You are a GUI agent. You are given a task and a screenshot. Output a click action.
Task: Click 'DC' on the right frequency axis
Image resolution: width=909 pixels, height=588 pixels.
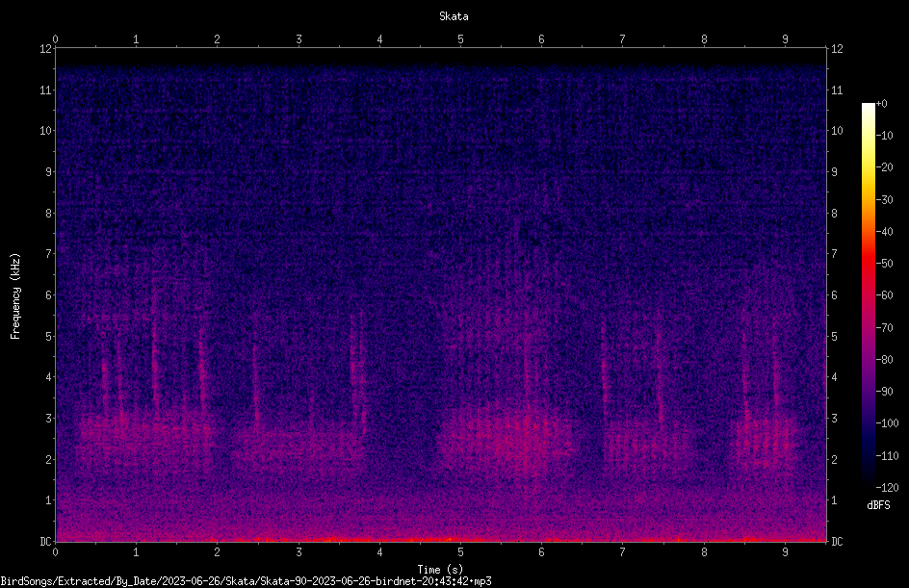click(837, 542)
